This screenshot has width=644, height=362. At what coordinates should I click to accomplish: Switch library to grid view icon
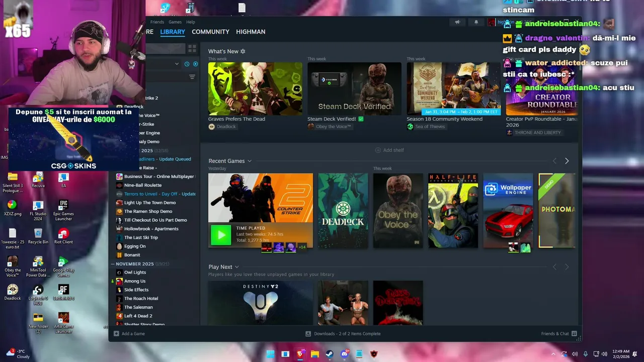click(192, 48)
